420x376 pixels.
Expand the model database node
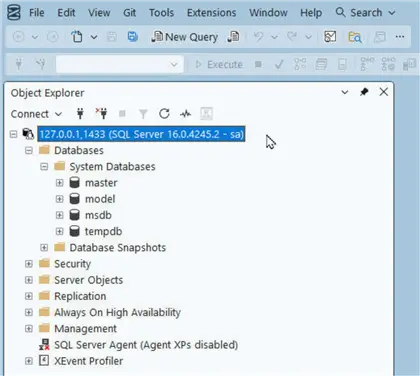(59, 199)
